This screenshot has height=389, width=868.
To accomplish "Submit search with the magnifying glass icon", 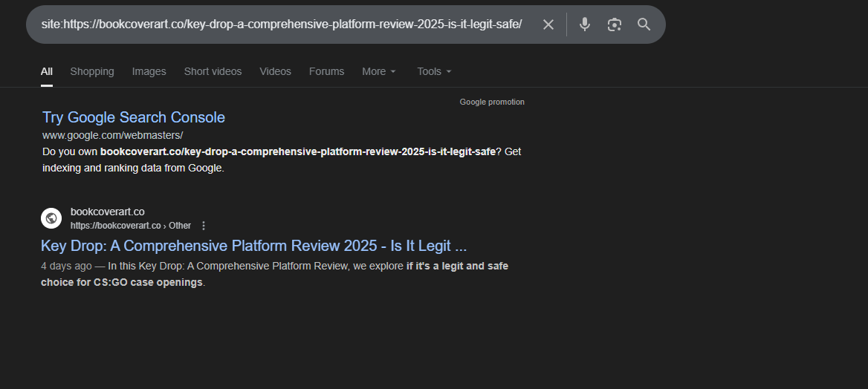I will pyautogui.click(x=644, y=24).
